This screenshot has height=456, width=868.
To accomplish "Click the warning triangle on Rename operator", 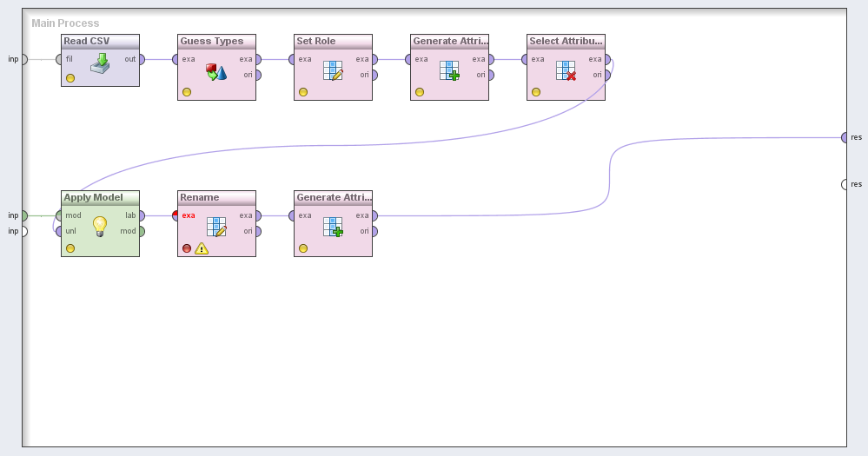I will pos(202,248).
